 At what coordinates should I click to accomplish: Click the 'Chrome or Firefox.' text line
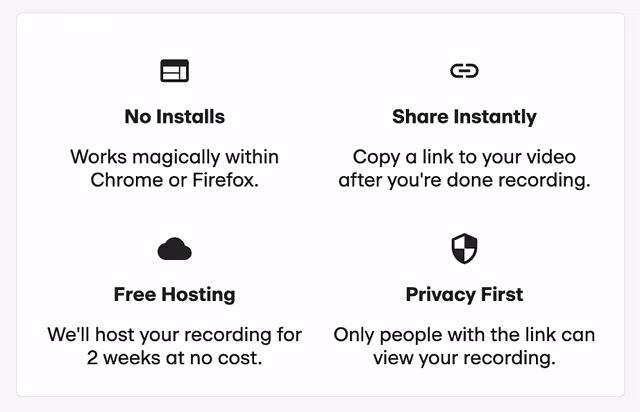174,180
